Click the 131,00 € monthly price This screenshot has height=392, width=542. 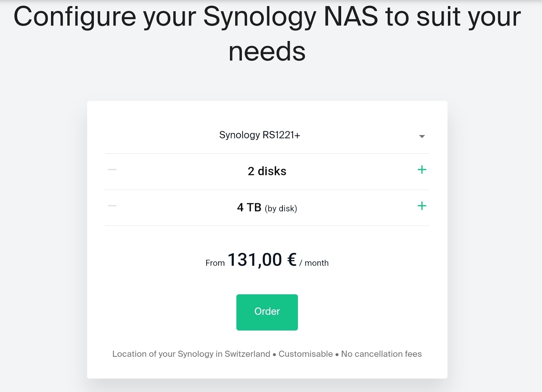tap(262, 260)
